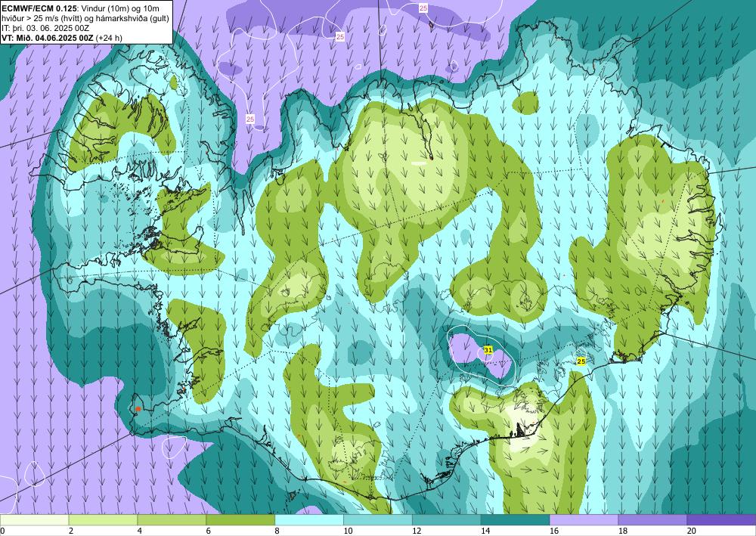Click the "VT: Mið. 04.06.2025 00Z" valid time

(48, 38)
